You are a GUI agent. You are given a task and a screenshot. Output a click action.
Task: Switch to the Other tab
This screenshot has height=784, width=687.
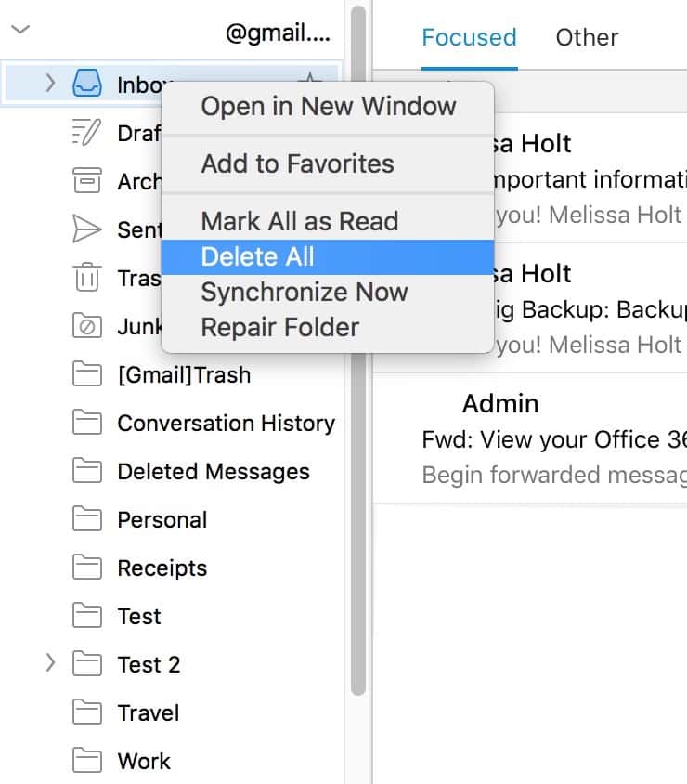pos(587,38)
